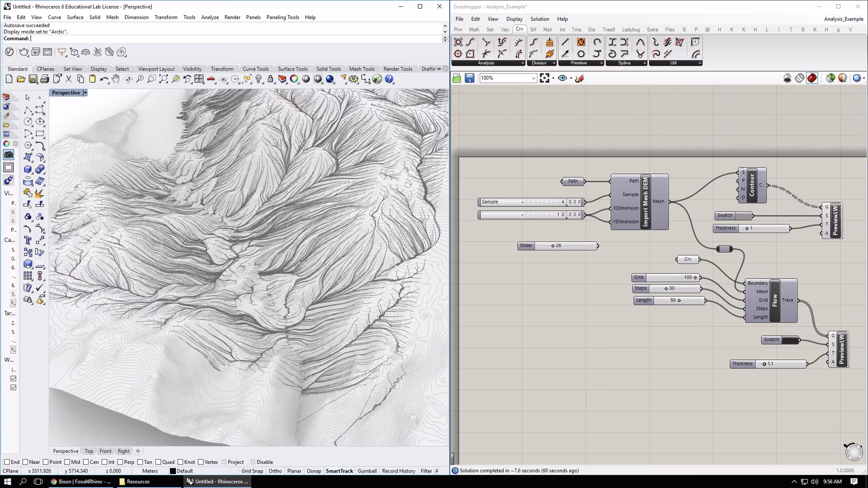
Task: Click Record History in status bar
Action: click(x=399, y=471)
